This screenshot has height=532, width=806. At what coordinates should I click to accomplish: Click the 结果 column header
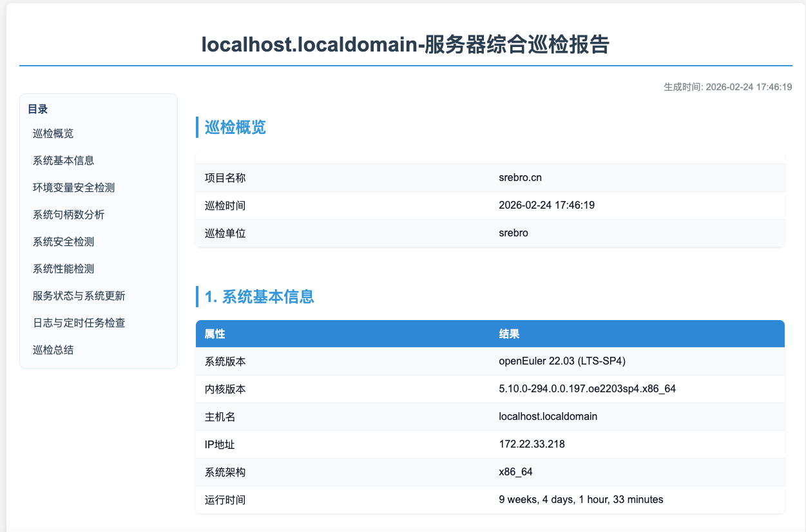click(x=509, y=334)
